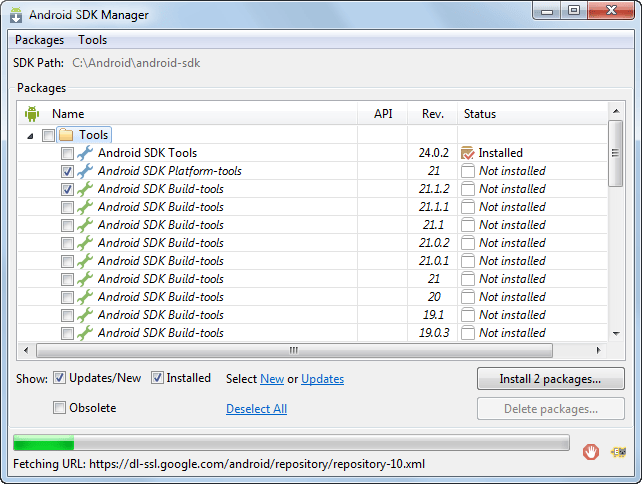Check the Build-tools 21.1.1 checkbox
Image resolution: width=642 pixels, height=484 pixels.
click(67, 207)
